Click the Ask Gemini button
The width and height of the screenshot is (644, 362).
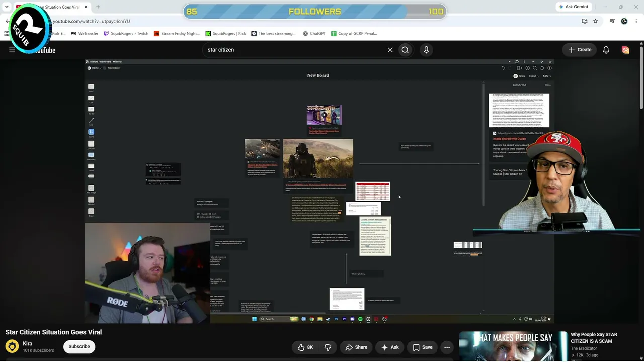pyautogui.click(x=573, y=7)
